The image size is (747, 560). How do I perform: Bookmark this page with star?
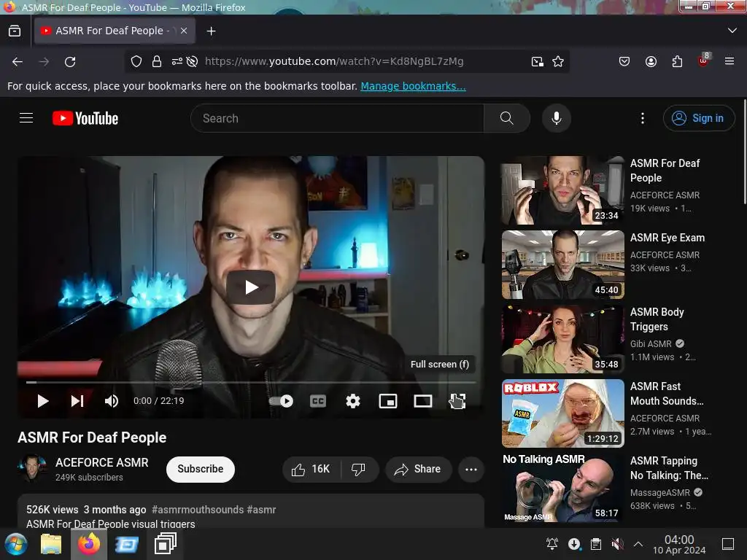pyautogui.click(x=558, y=61)
